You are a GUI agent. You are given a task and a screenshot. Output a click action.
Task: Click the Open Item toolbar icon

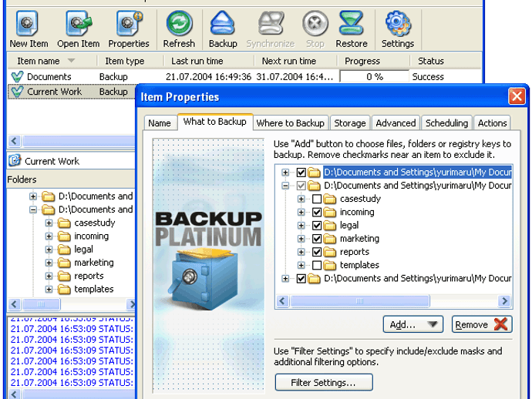pyautogui.click(x=79, y=23)
